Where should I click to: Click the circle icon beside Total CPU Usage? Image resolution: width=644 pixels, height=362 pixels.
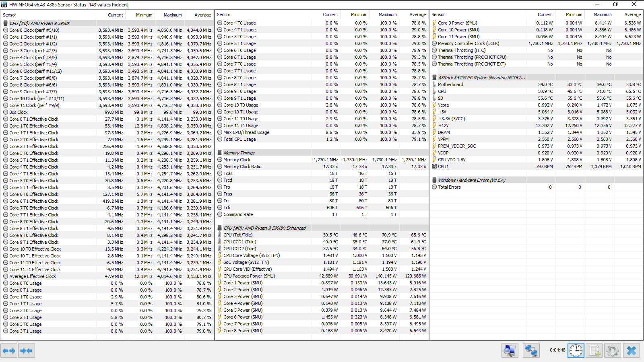pyautogui.click(x=220, y=139)
